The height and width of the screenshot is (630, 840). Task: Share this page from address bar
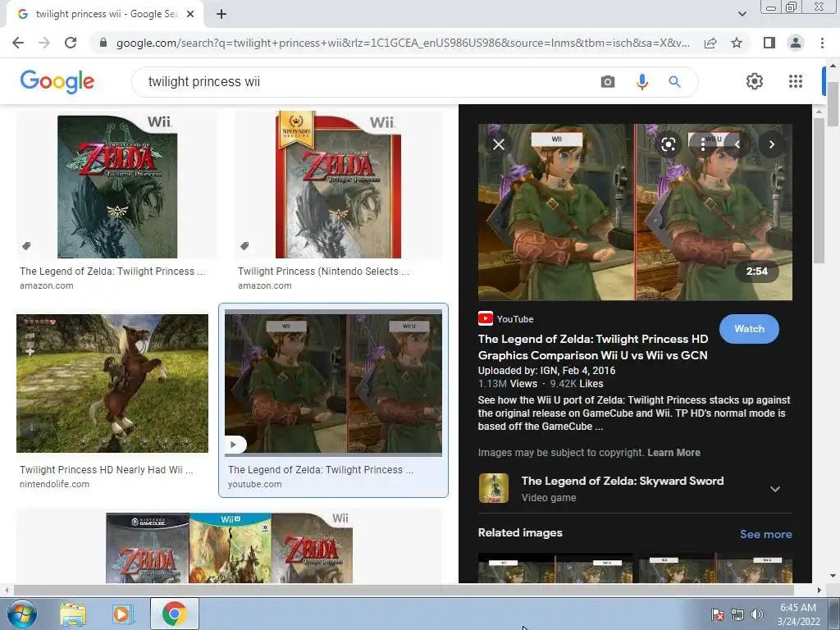(x=710, y=43)
